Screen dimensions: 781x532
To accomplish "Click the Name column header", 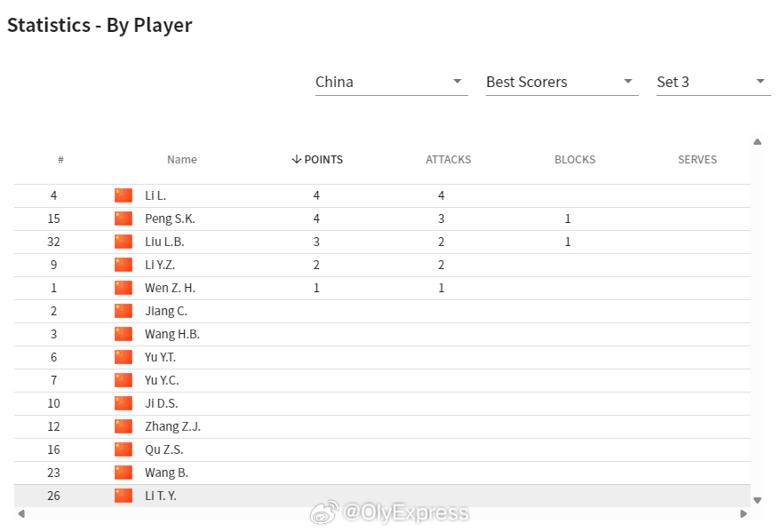I will [182, 160].
